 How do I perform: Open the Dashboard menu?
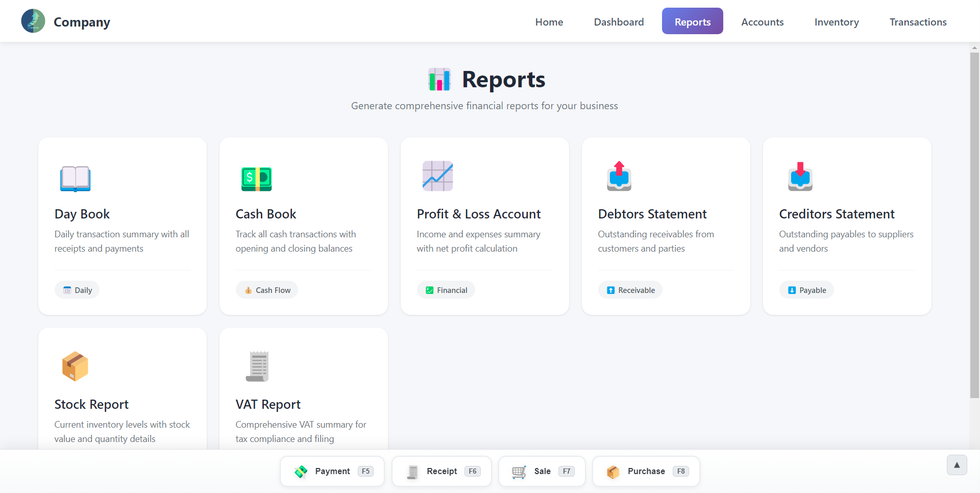pos(619,22)
